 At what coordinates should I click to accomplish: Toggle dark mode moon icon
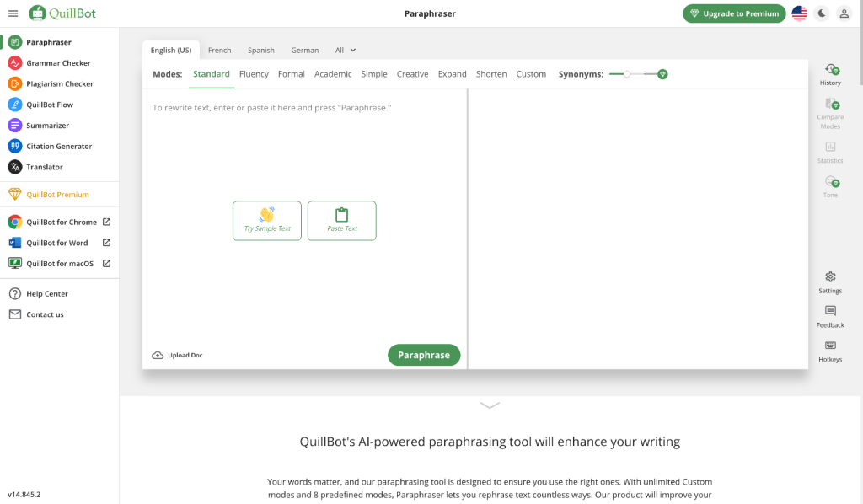[x=822, y=13]
